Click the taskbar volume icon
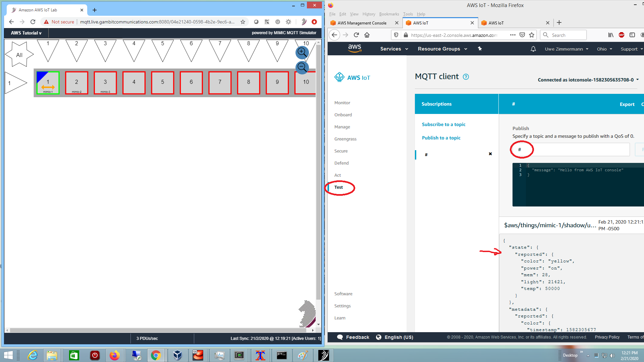The height and width of the screenshot is (362, 644). 612,355
